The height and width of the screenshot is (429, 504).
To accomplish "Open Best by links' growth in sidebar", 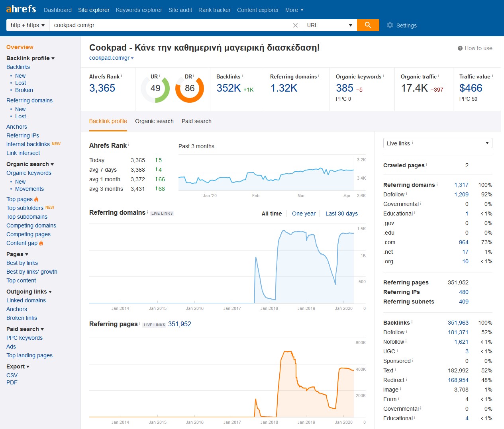I will tap(32, 272).
